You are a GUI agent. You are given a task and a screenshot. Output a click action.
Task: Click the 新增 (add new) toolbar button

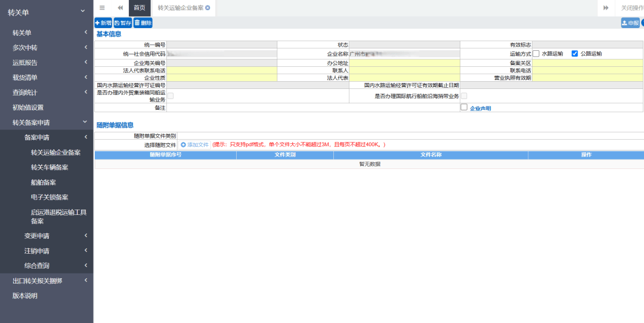tap(103, 23)
